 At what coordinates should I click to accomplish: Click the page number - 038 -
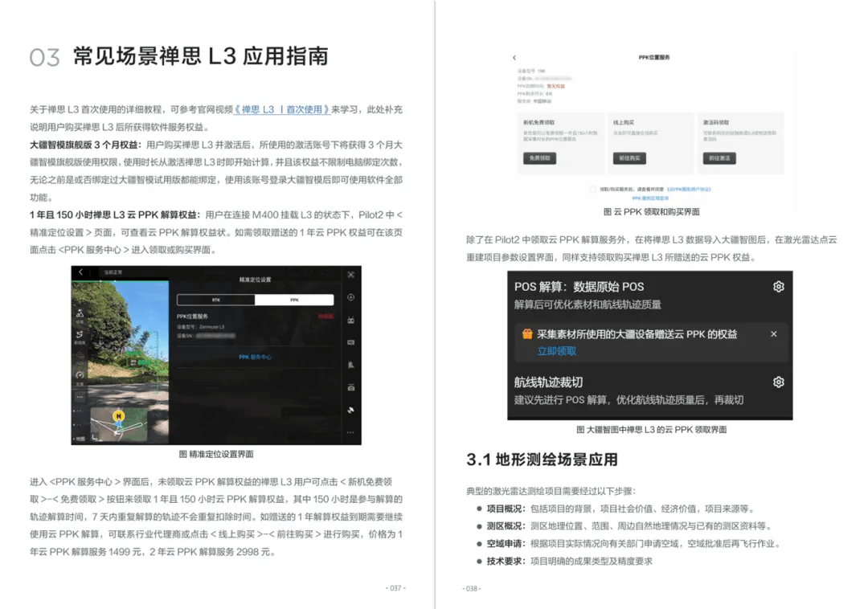(x=472, y=589)
